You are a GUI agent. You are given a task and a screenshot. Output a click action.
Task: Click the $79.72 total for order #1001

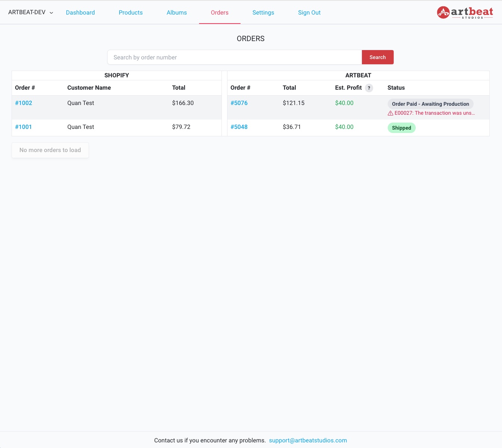tap(181, 127)
